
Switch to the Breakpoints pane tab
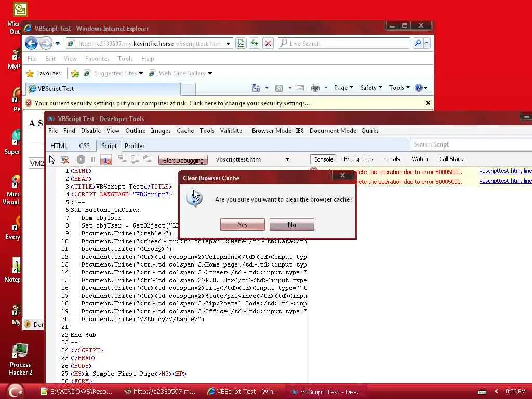click(x=358, y=159)
